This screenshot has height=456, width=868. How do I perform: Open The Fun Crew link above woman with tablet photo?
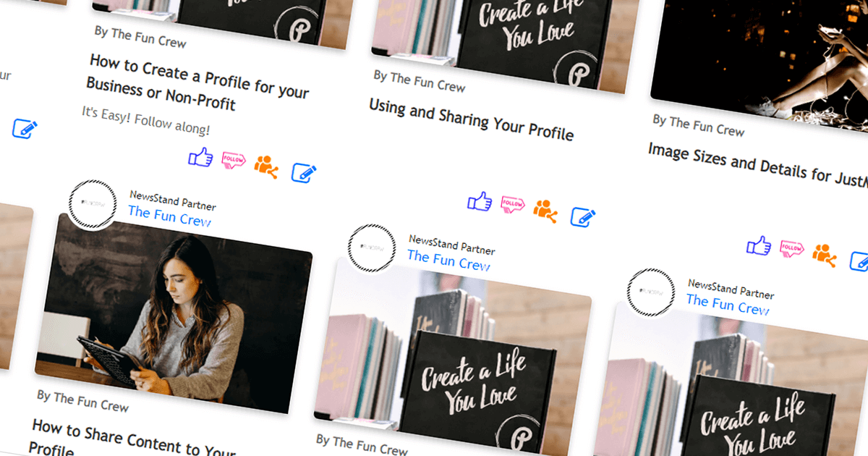point(169,215)
